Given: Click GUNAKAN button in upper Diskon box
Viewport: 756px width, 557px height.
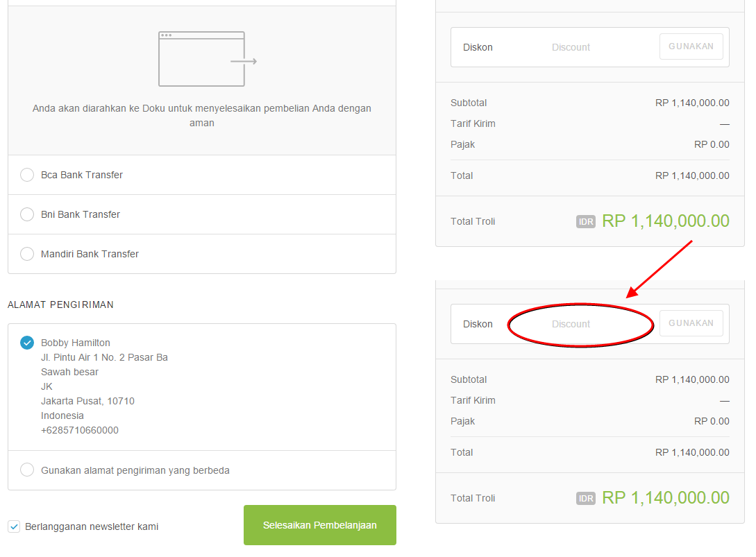Looking at the screenshot, I should coord(691,46).
